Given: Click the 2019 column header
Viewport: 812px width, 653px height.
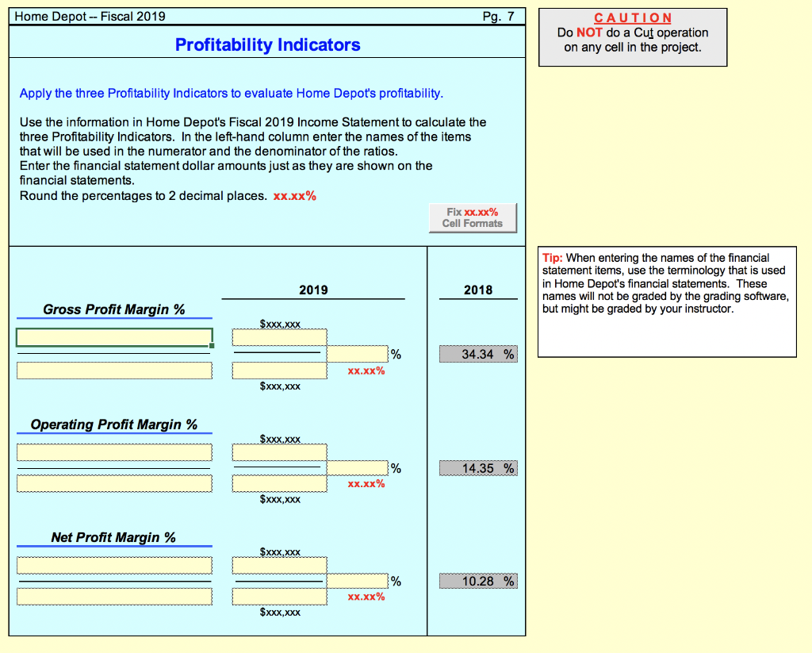Looking at the screenshot, I should (x=313, y=290).
